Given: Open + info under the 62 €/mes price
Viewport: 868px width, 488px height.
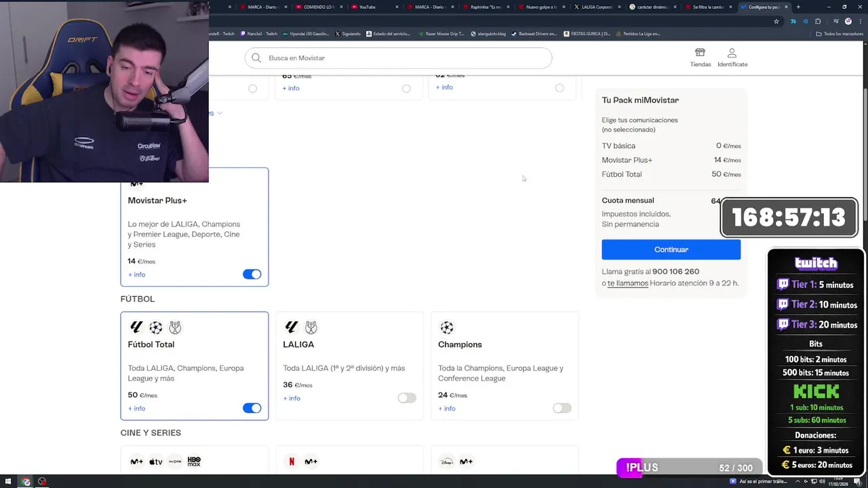Looking at the screenshot, I should click(x=444, y=87).
